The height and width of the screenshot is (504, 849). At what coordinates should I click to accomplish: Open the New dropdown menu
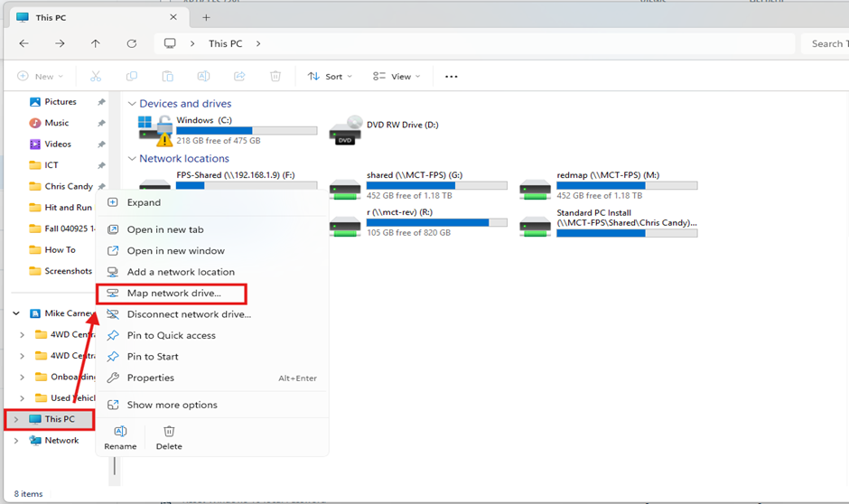pos(41,77)
